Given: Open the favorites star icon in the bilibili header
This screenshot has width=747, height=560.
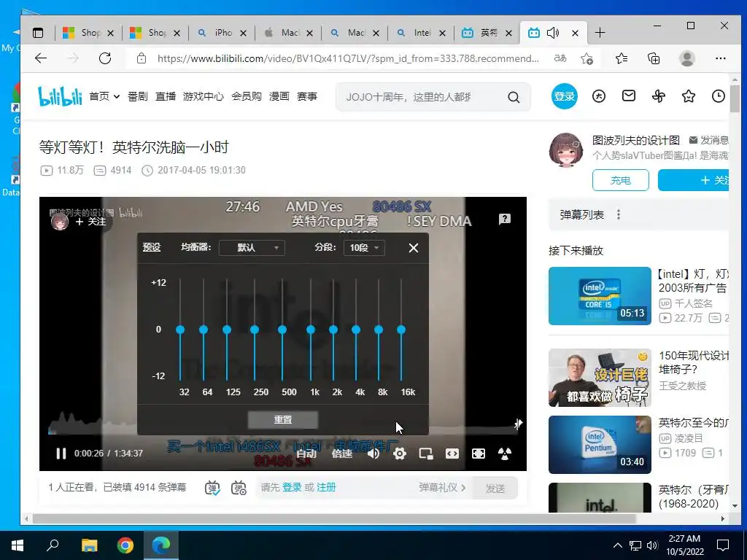Looking at the screenshot, I should click(x=689, y=96).
